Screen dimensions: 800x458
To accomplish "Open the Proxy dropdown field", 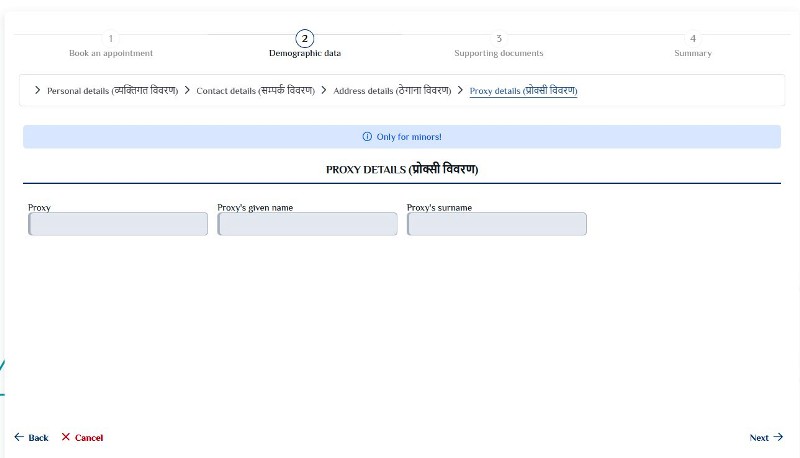I will (x=118, y=224).
